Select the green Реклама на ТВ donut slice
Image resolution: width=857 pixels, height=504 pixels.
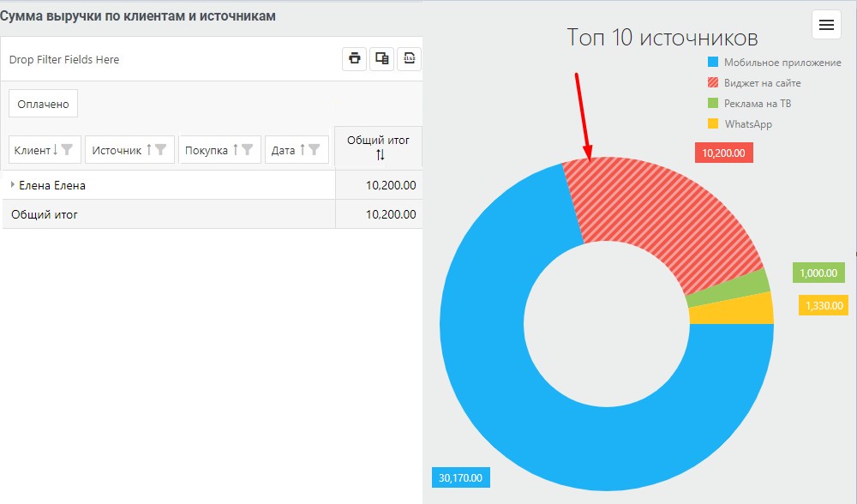728,288
